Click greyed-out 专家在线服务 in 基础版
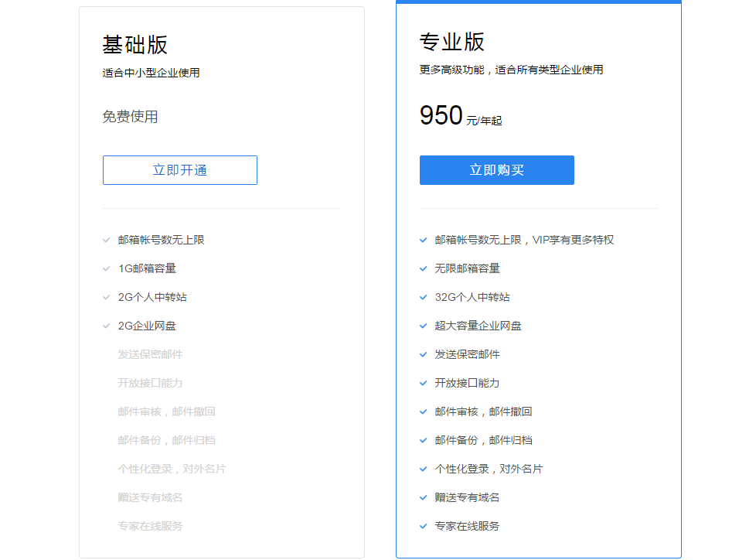Viewport: 756px width, 560px height. [x=151, y=526]
